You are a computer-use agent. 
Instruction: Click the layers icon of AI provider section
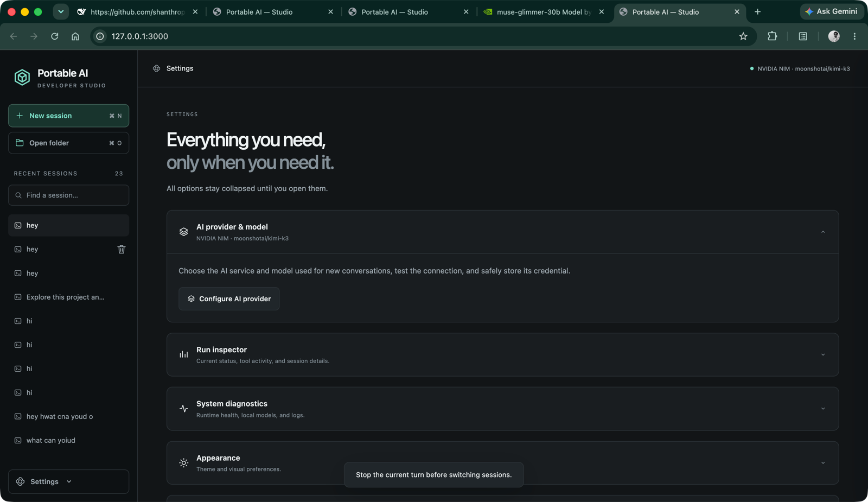(x=184, y=232)
